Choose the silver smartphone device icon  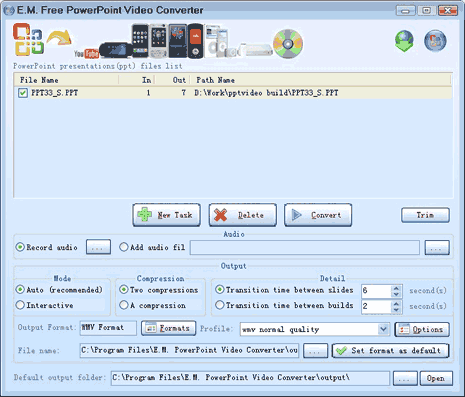[158, 41]
